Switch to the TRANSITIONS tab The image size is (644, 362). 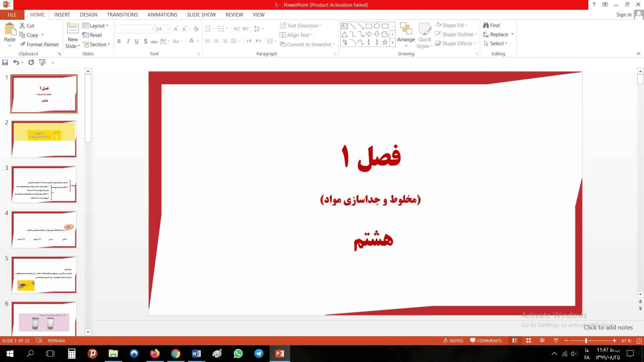[122, 15]
